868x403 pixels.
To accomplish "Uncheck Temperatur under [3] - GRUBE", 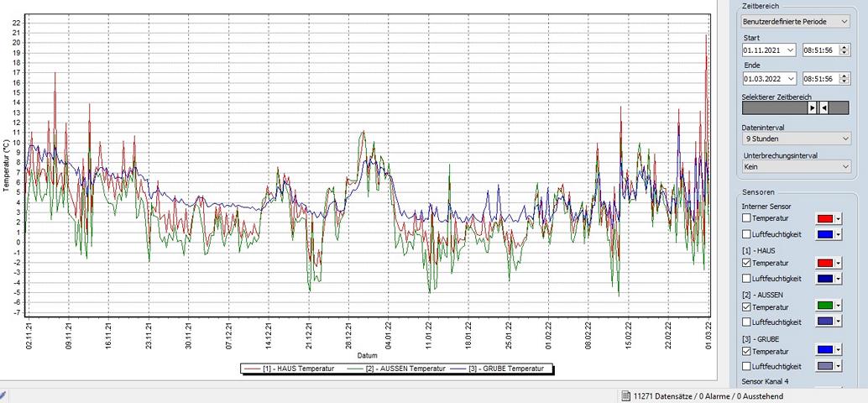I will click(746, 350).
